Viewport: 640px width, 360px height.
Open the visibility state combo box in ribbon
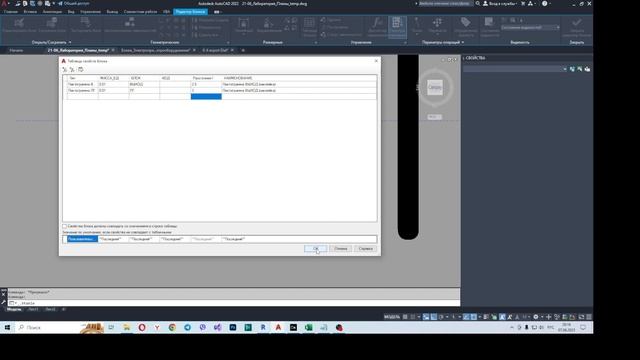530,28
